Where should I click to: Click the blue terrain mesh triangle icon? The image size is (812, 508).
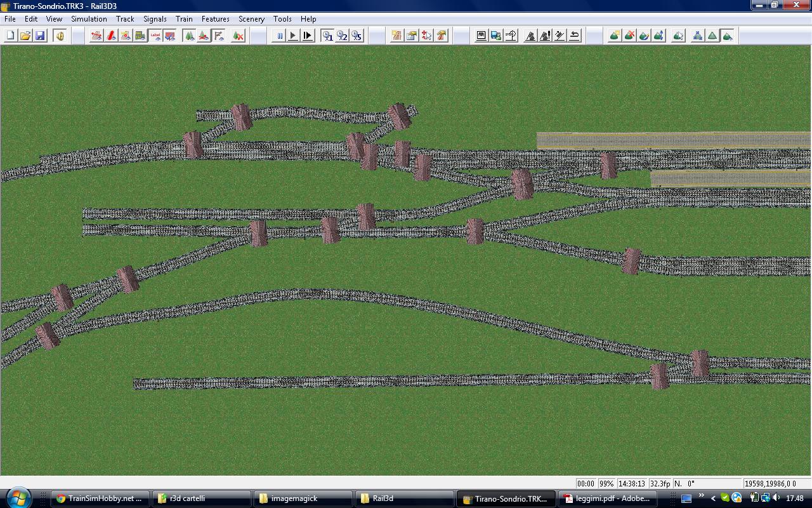pos(698,36)
